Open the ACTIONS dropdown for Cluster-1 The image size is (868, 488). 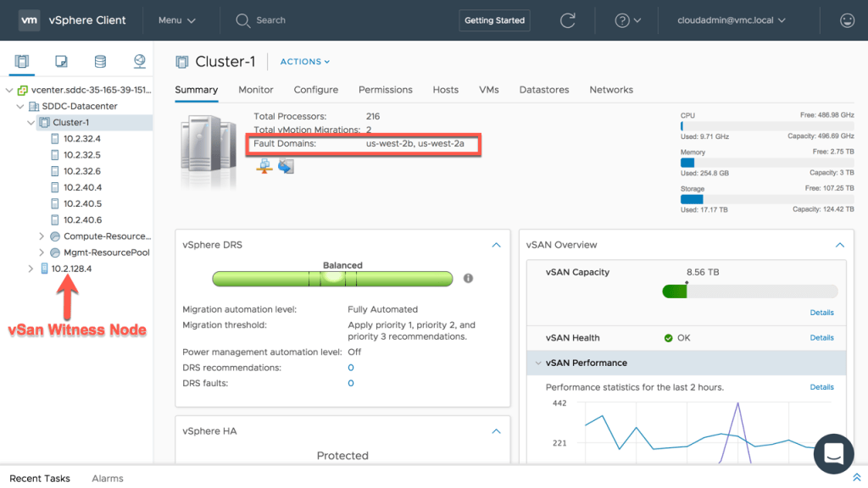coord(305,61)
